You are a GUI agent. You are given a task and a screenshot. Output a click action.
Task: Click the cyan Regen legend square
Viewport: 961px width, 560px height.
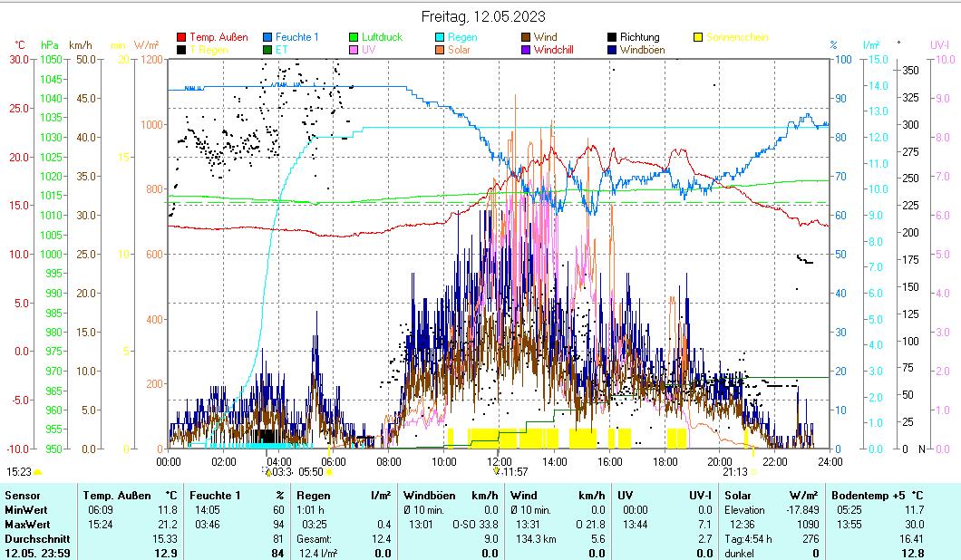click(x=441, y=37)
